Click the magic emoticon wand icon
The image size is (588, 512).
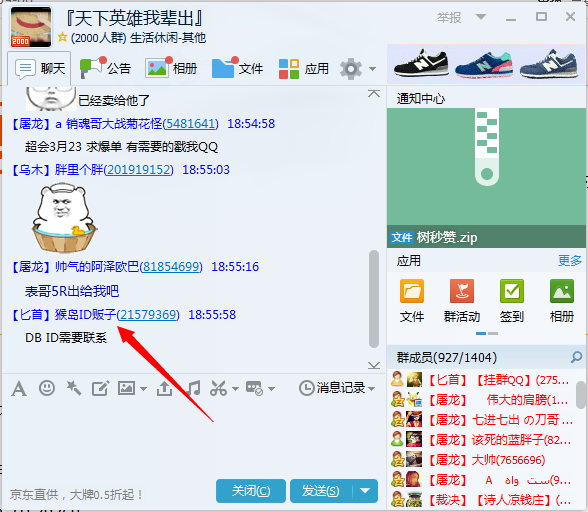pos(74,388)
